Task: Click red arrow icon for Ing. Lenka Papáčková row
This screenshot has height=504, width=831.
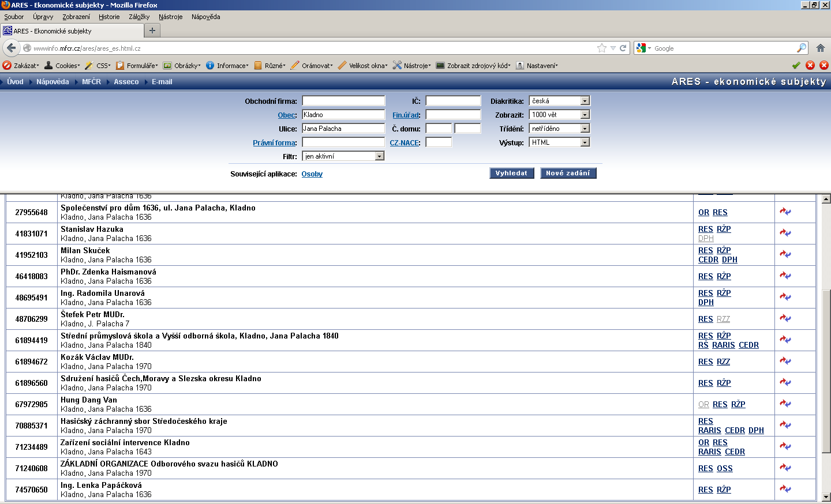Action: pos(785,489)
